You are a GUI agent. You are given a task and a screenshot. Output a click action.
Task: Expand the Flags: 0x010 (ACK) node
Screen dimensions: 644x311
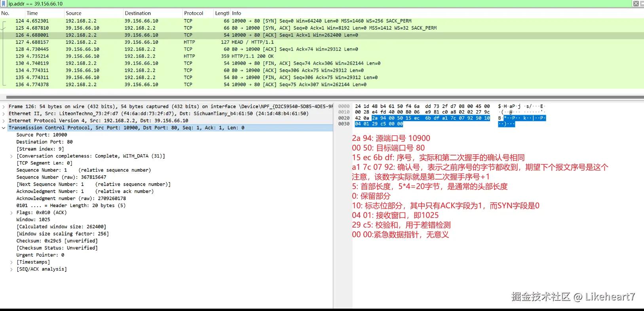pos(11,213)
